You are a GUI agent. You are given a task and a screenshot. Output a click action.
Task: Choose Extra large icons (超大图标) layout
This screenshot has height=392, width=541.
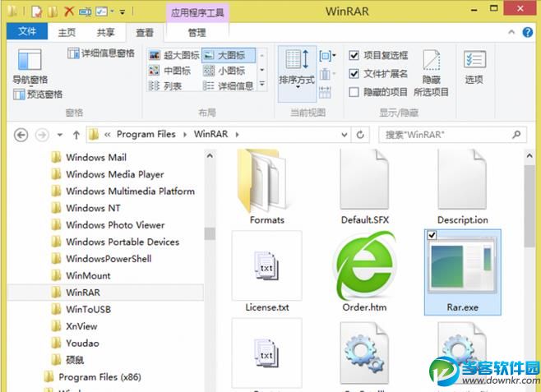click(174, 55)
